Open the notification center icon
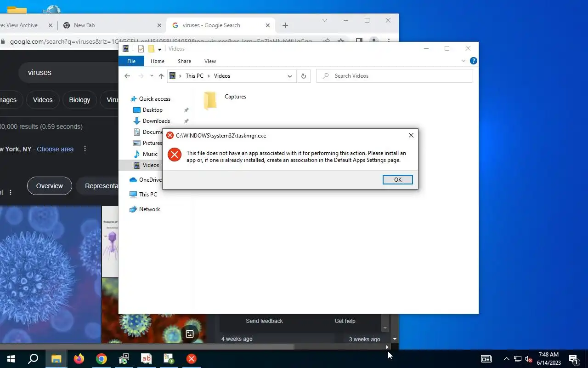This screenshot has width=588, height=368. [x=573, y=359]
